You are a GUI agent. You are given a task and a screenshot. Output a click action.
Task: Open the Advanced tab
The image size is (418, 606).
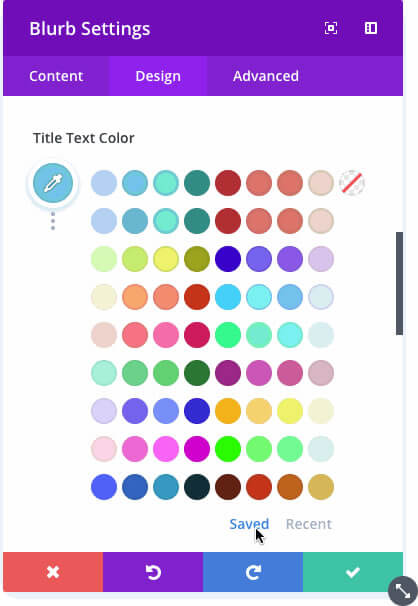pyautogui.click(x=266, y=76)
